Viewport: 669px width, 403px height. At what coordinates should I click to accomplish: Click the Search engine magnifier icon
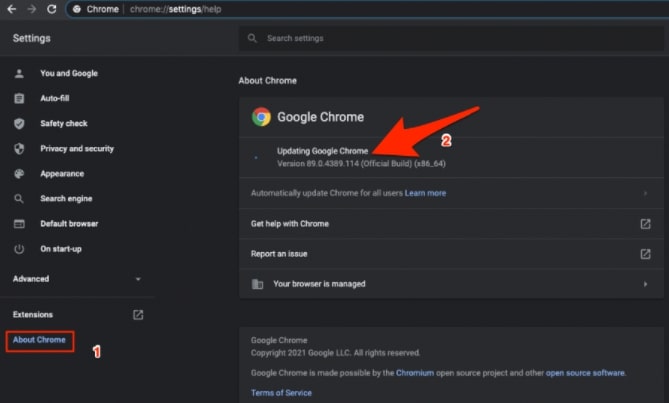click(19, 199)
